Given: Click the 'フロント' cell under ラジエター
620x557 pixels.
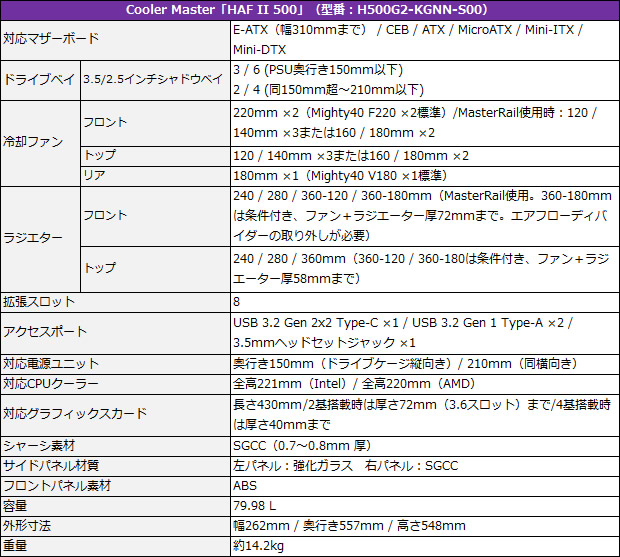Looking at the screenshot, I should click(155, 216).
